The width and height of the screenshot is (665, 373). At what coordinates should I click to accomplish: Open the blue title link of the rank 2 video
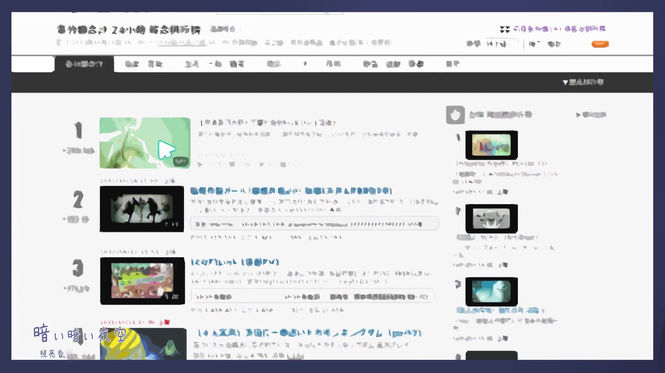291,191
